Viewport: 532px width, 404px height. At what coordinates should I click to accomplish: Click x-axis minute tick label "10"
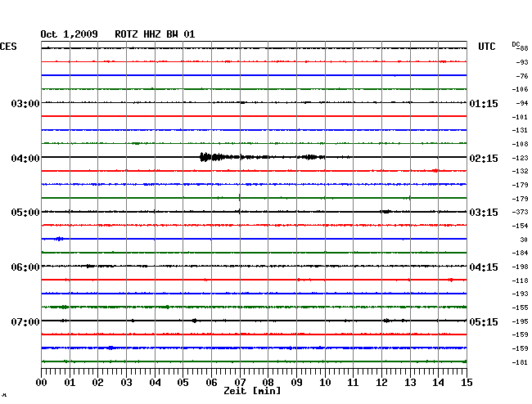(x=325, y=383)
